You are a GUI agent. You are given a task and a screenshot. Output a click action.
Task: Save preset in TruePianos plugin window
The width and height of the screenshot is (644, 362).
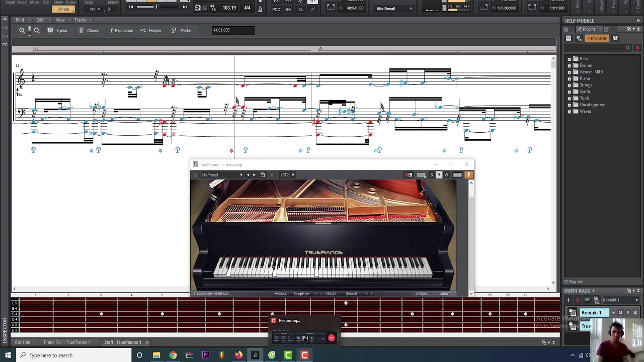pyautogui.click(x=262, y=175)
